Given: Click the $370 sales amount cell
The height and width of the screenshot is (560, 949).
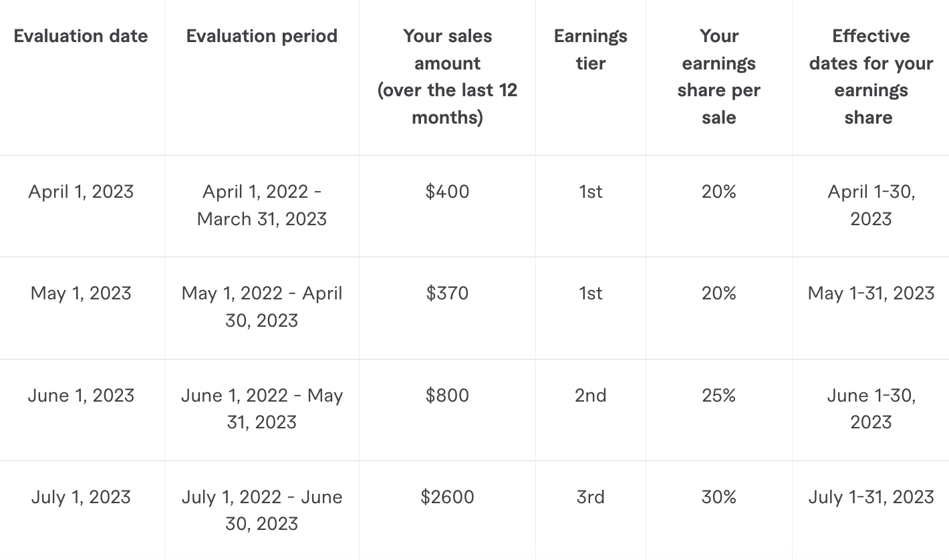Looking at the screenshot, I should point(447,293).
